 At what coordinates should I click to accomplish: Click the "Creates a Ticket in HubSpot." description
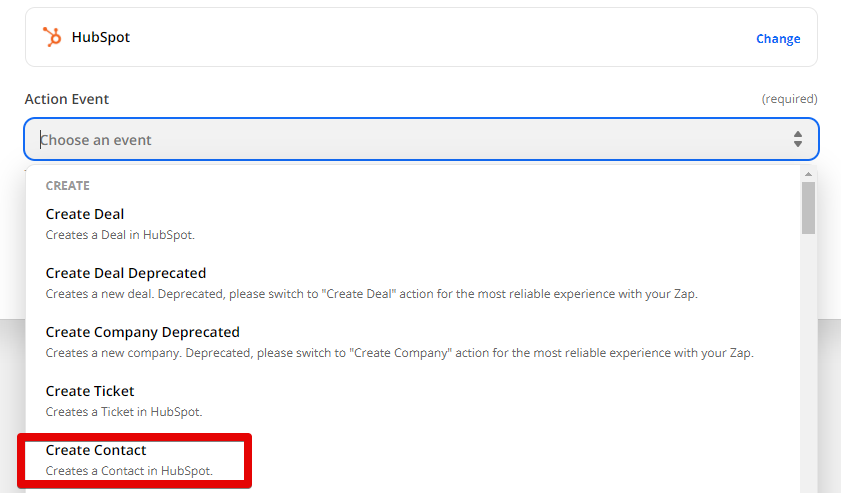click(x=124, y=411)
